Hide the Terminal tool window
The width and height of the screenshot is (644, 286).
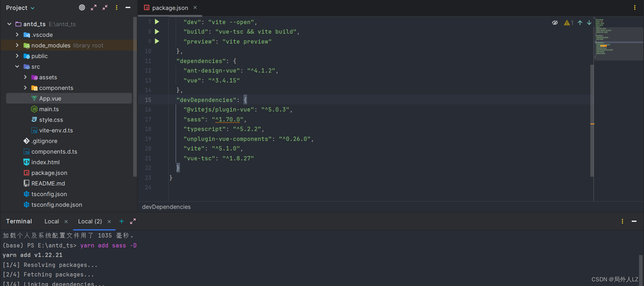(x=634, y=221)
